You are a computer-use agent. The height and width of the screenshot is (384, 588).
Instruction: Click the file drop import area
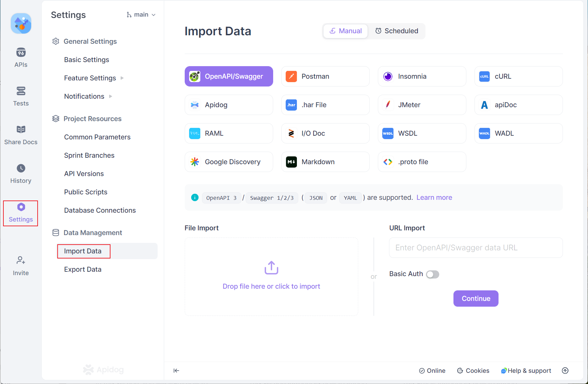(x=271, y=276)
